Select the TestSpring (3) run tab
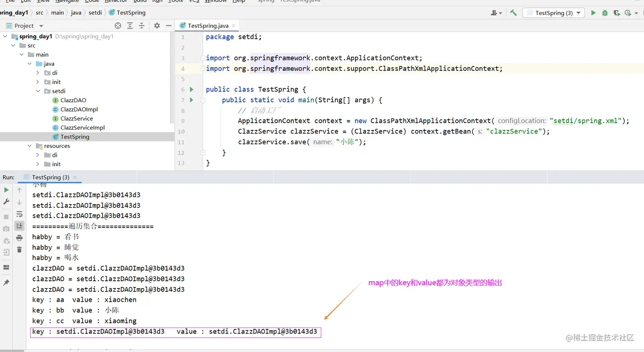 pyautogui.click(x=50, y=177)
